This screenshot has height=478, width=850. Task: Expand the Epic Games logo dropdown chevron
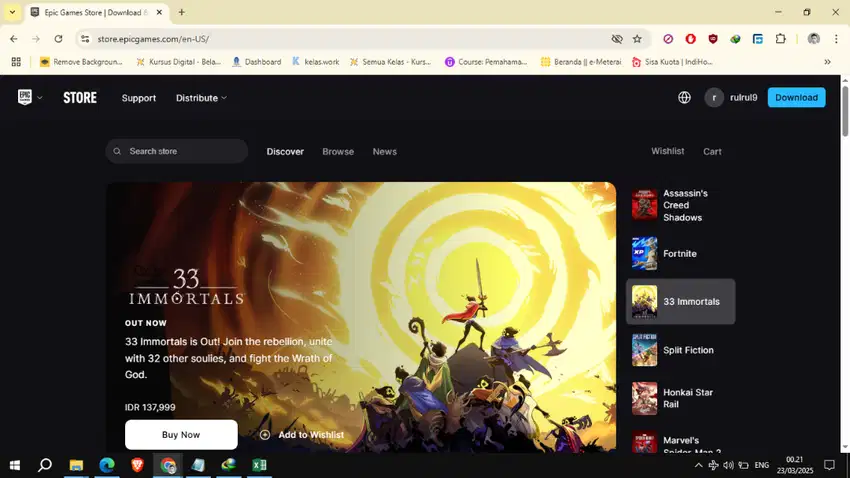pos(40,98)
